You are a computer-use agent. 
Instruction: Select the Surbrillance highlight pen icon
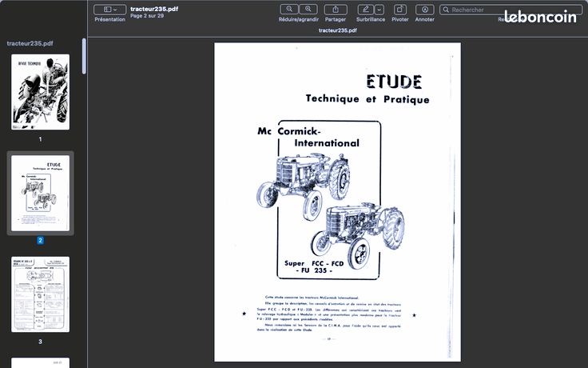[366, 10]
